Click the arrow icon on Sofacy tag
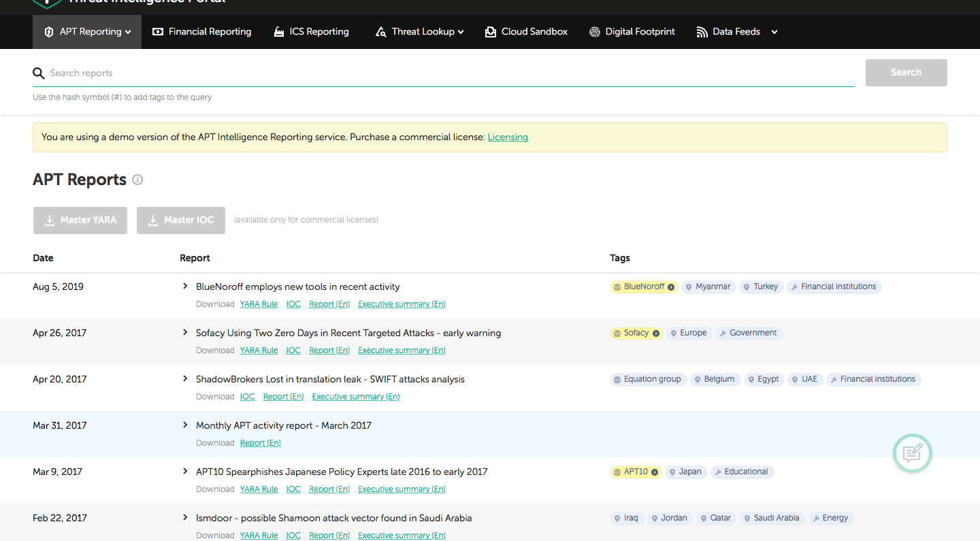This screenshot has height=541, width=980. [656, 333]
